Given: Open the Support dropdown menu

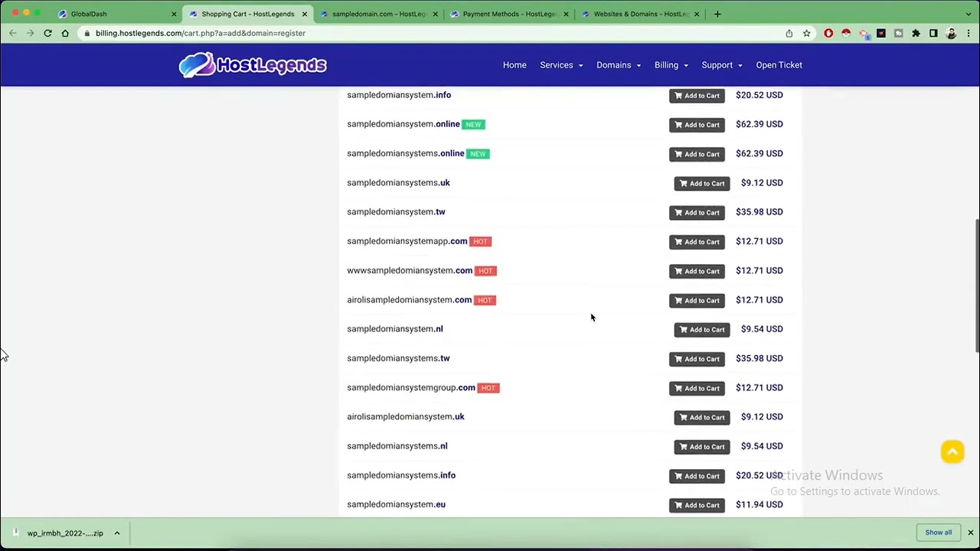Looking at the screenshot, I should coord(722,65).
